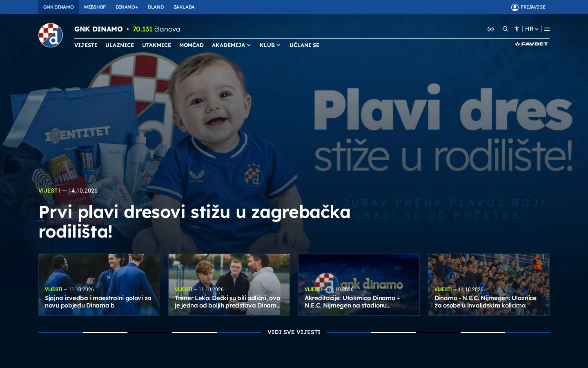
Task: Click the Favbet sponsor logo
Action: (531, 44)
